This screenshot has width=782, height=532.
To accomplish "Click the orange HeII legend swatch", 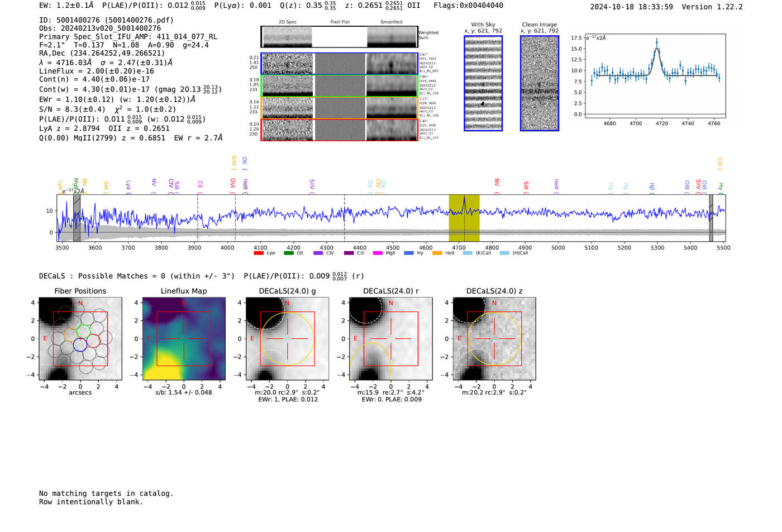I will 437,253.
